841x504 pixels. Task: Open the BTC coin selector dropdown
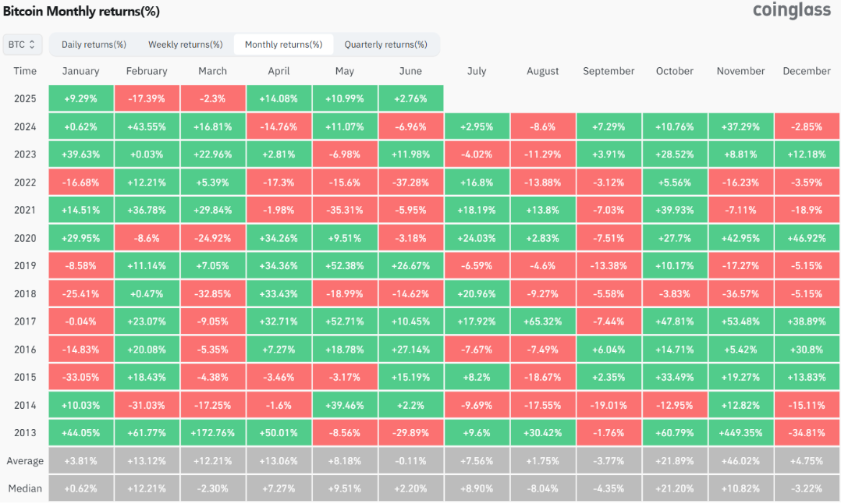[x=22, y=44]
